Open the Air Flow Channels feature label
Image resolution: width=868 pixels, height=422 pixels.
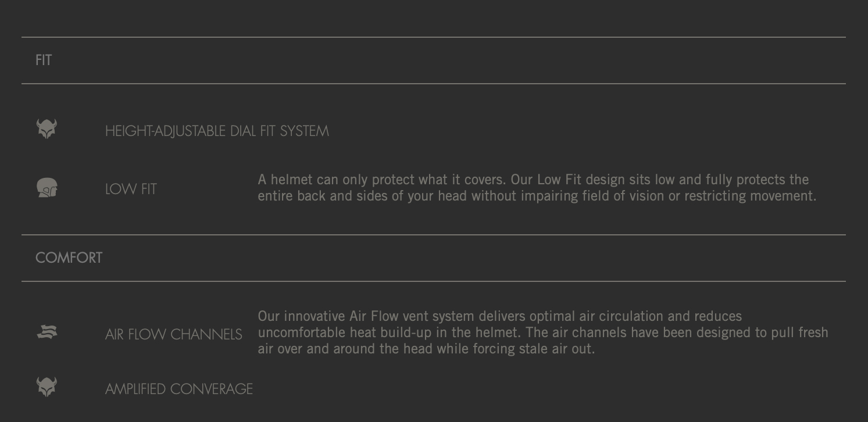click(x=174, y=334)
